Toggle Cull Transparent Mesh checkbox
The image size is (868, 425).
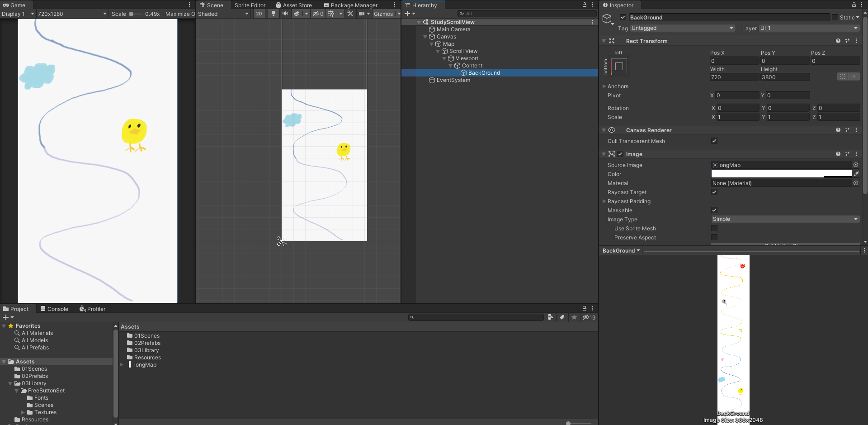tap(714, 141)
